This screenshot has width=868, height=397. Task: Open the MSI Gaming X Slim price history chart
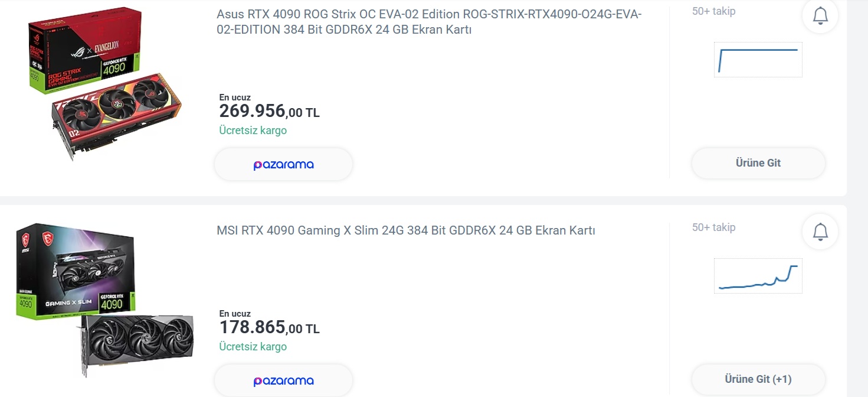click(x=758, y=275)
